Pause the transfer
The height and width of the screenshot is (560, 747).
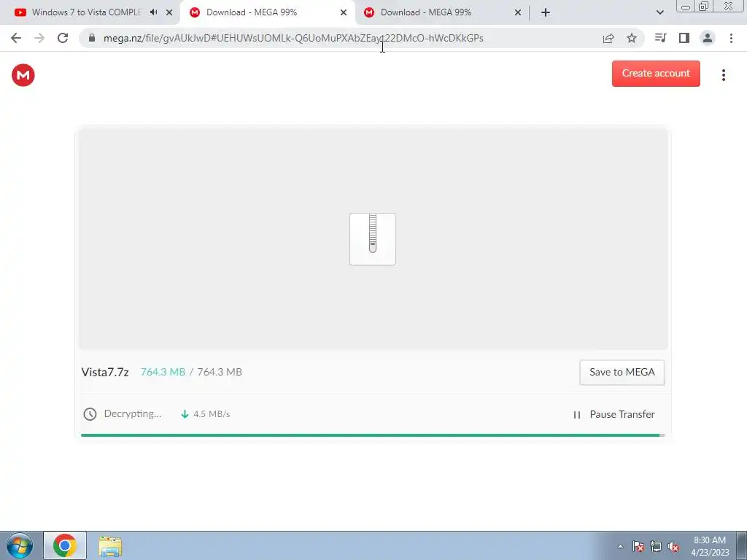614,414
